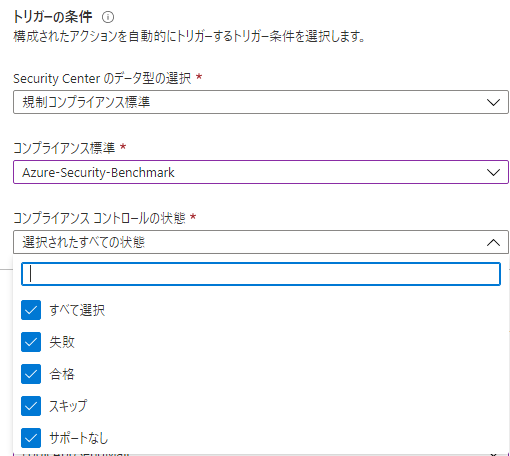Click the スキップ option label
Viewport: 510px width, 456px height.
tap(68, 406)
